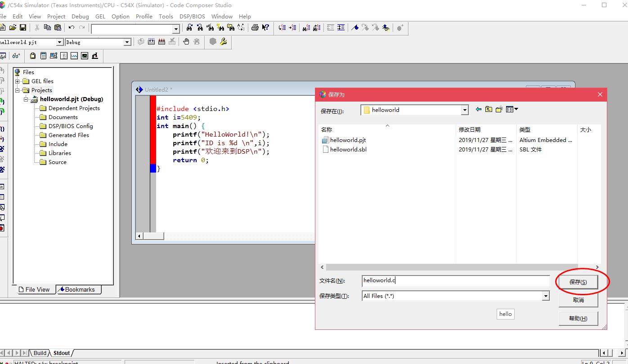Click the blue flag Toggle Bookmark icon
628x364 pixels.
tap(355, 28)
